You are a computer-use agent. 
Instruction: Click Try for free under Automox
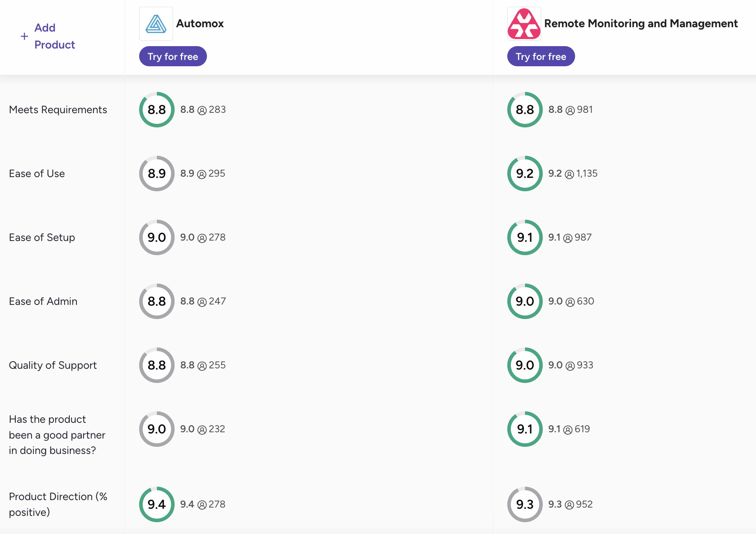(173, 56)
